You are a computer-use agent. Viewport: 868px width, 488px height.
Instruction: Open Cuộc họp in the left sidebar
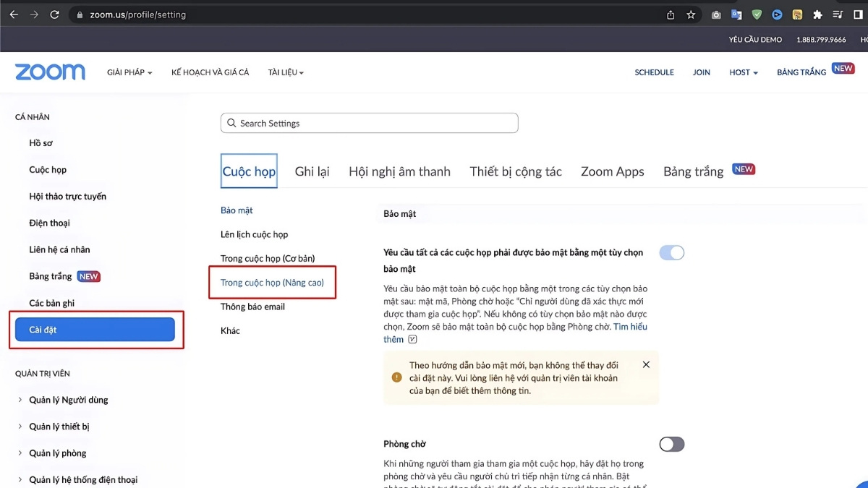48,170
